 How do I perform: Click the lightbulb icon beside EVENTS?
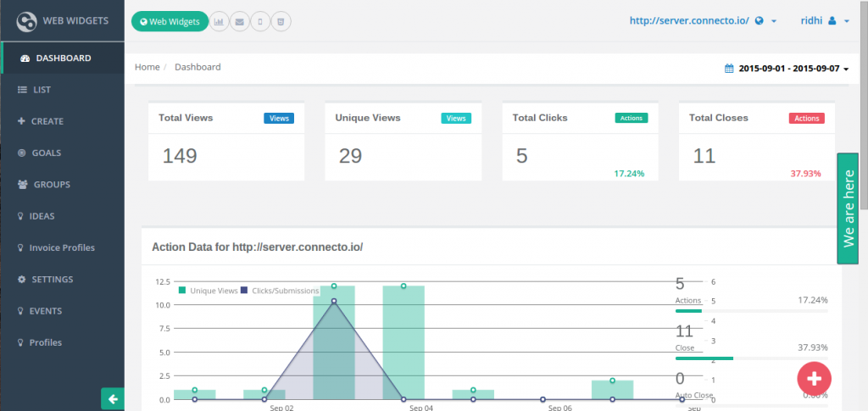20,311
